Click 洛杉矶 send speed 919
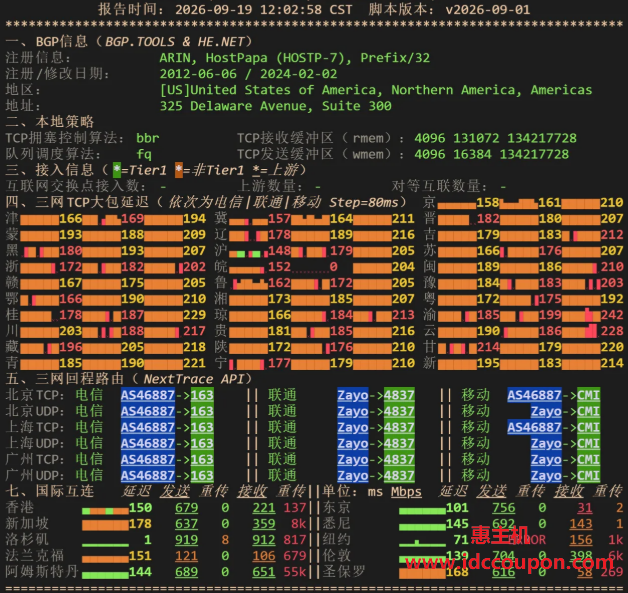The image size is (628, 593). (x=187, y=539)
